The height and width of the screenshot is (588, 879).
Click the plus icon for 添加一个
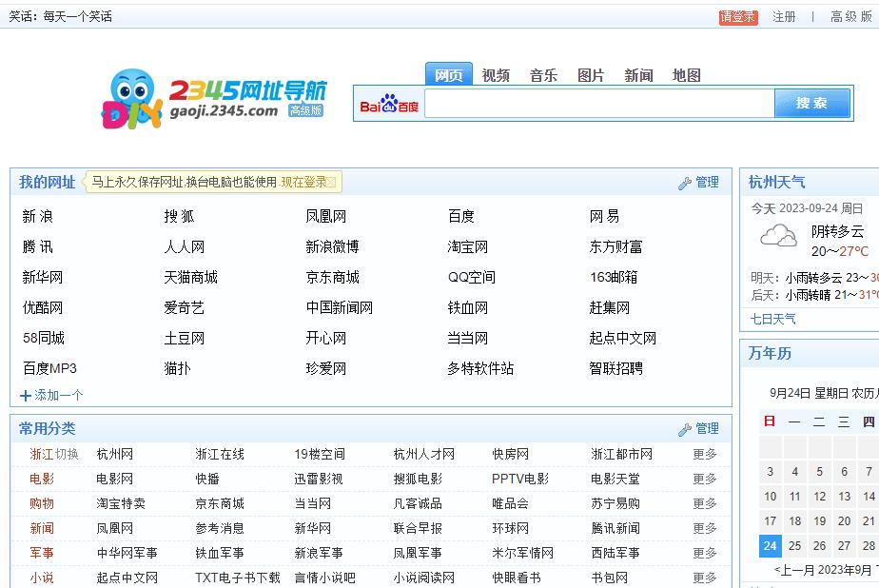click(26, 396)
